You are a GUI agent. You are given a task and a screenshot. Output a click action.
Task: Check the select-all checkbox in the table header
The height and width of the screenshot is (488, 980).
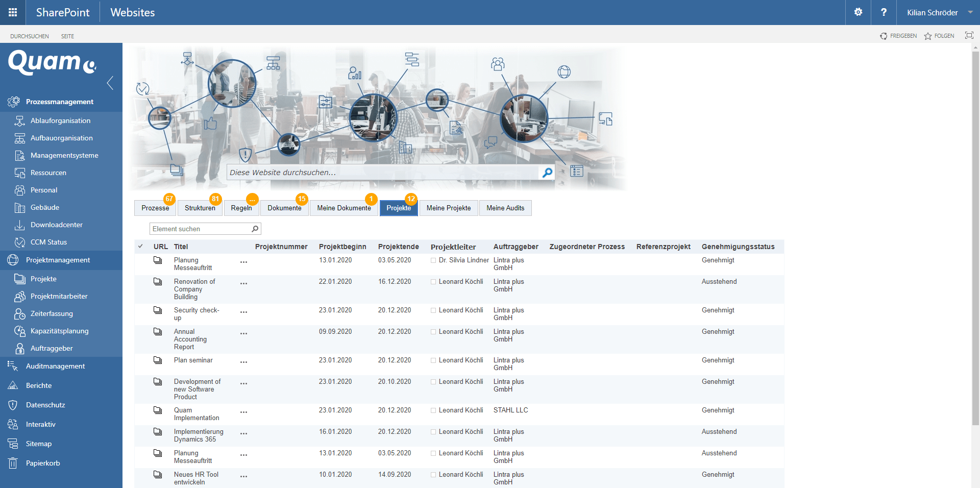(x=140, y=246)
